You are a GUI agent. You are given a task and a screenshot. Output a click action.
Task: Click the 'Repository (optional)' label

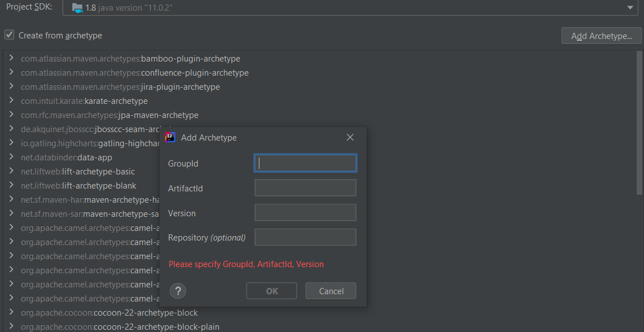(206, 237)
